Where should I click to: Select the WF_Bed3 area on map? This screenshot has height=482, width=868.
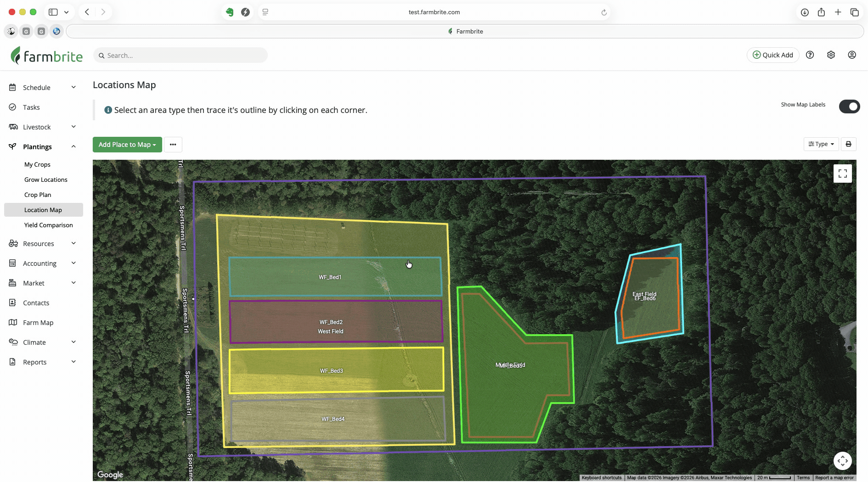[336, 370]
